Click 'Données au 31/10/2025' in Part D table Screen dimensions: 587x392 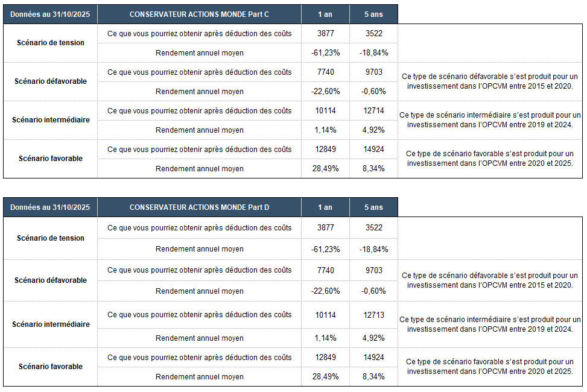click(x=50, y=207)
